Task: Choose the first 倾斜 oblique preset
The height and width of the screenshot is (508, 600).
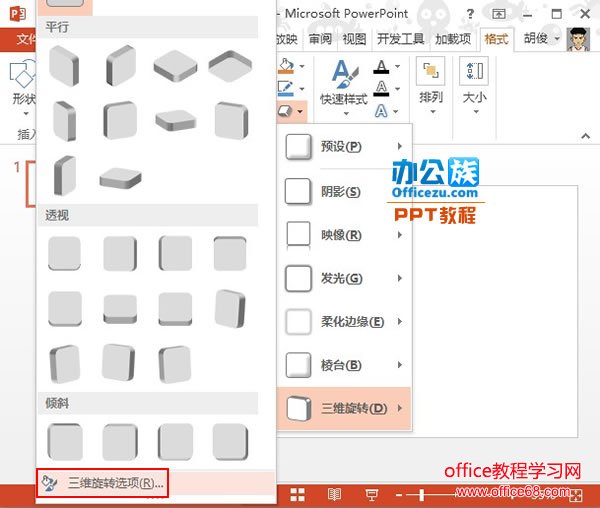Action: pyautogui.click(x=64, y=441)
